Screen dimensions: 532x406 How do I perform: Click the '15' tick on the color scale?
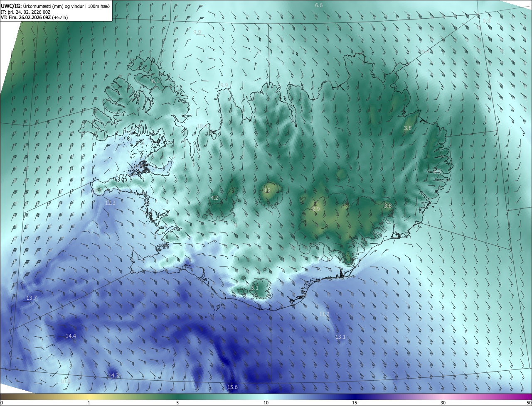(355, 403)
